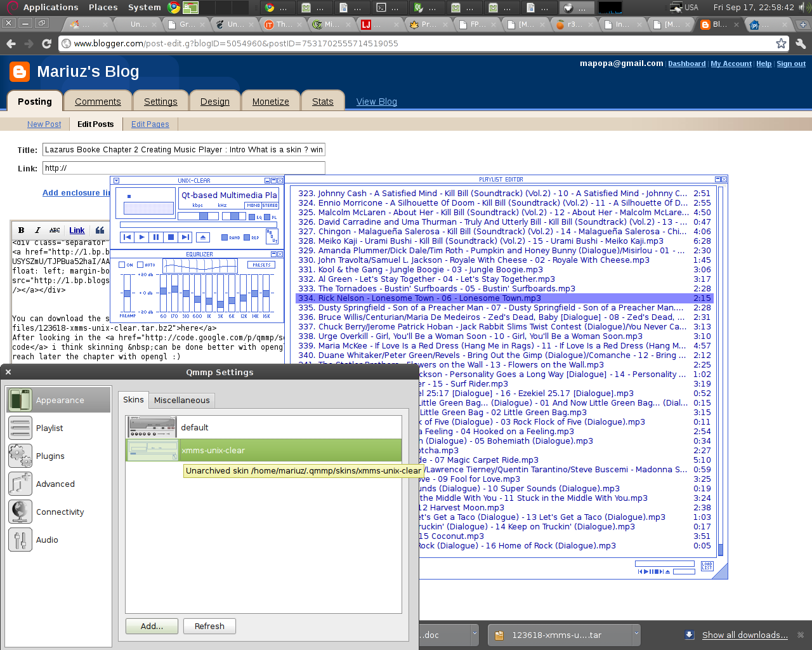The image size is (812, 650).
Task: Enable equalizer ON checkbox
Action: [126, 265]
